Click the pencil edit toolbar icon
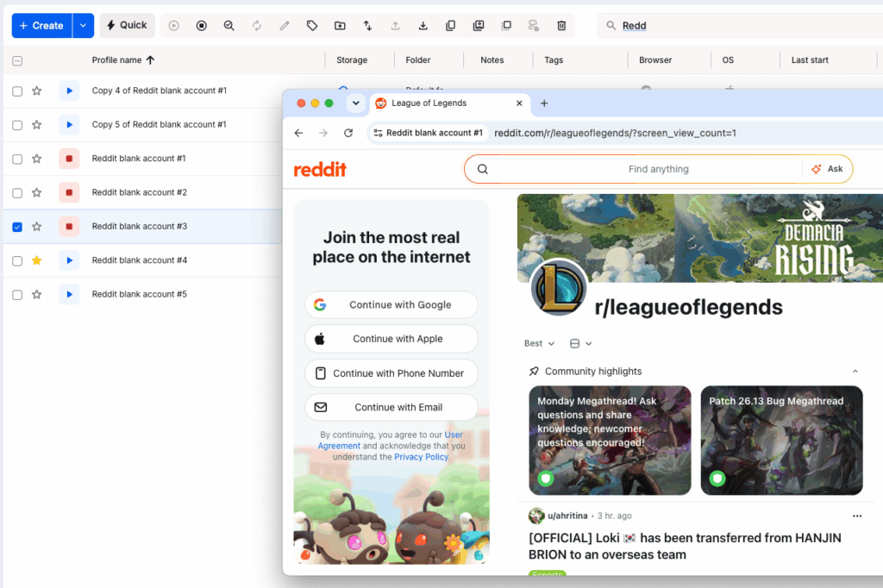The width and height of the screenshot is (883, 588). 285,25
